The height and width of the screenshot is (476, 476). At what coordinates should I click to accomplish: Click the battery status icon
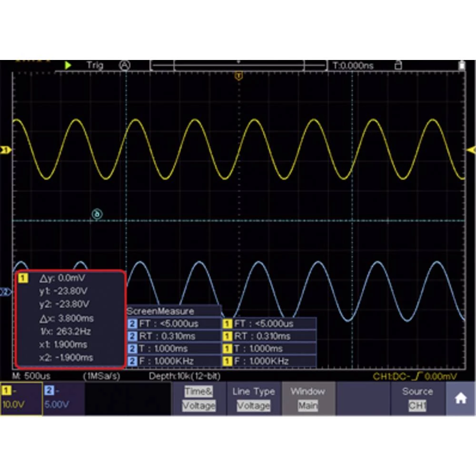(x=461, y=65)
